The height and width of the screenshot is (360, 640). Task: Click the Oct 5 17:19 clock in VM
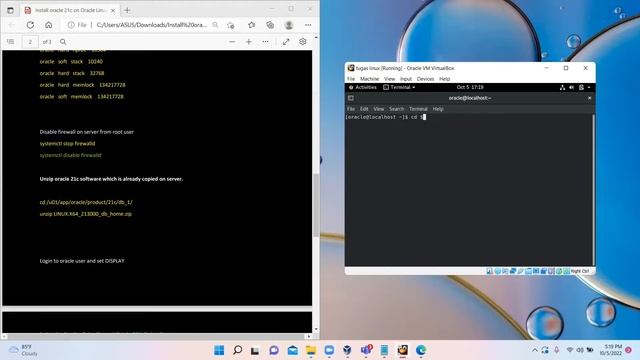pyautogui.click(x=470, y=87)
